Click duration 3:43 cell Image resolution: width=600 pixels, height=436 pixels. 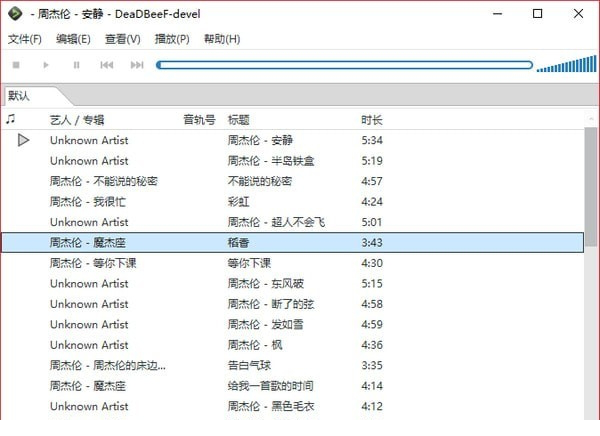(x=372, y=243)
